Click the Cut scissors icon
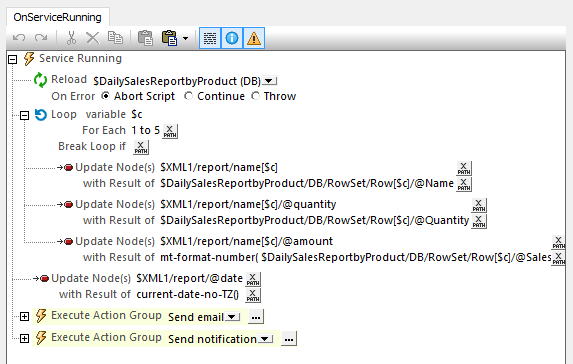The height and width of the screenshot is (364, 573). [71, 38]
